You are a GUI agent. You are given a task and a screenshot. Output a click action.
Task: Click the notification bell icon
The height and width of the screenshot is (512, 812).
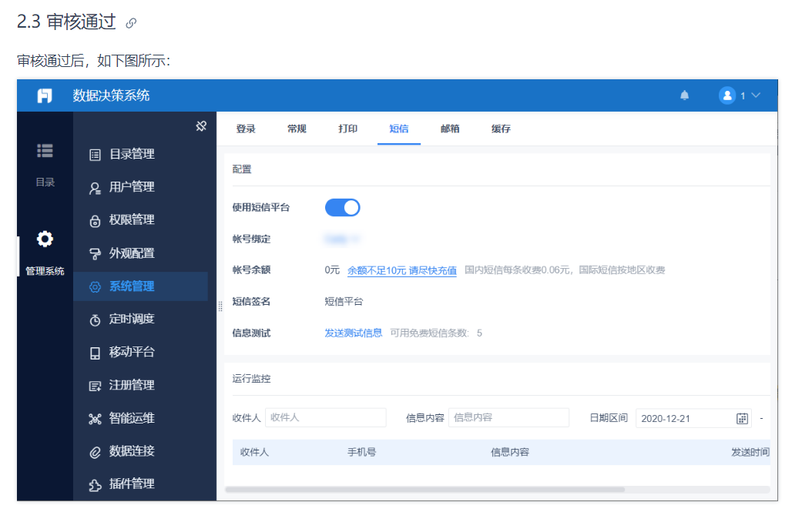pos(684,95)
